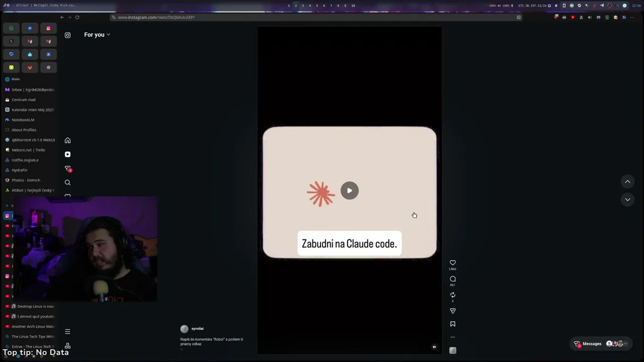The height and width of the screenshot is (362, 644).
Task: Switch to Centrum mail tab
Action: click(x=29, y=100)
